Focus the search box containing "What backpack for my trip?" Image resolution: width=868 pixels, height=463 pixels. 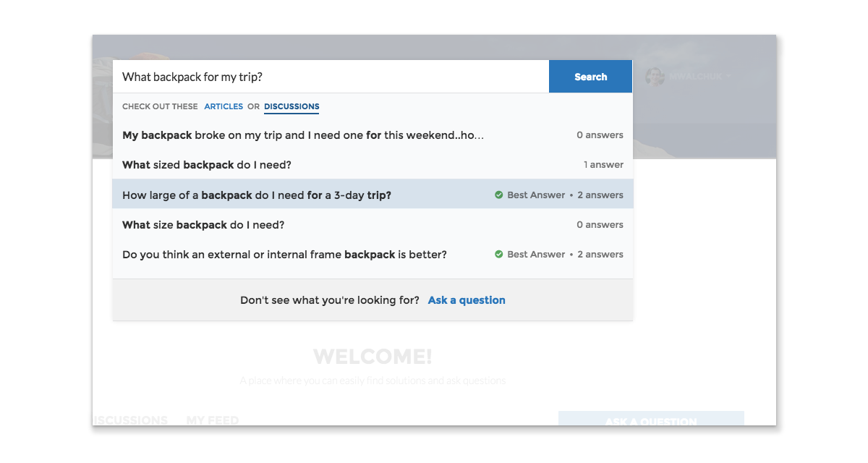click(331, 77)
